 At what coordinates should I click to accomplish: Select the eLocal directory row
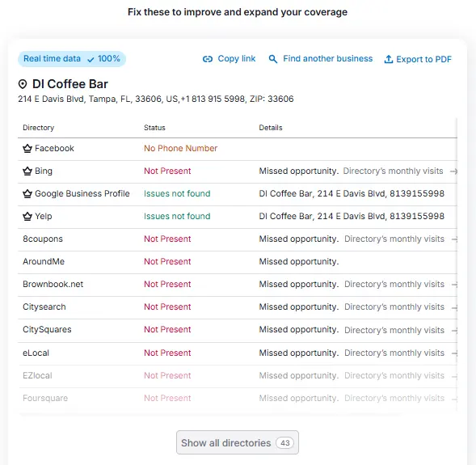238,353
